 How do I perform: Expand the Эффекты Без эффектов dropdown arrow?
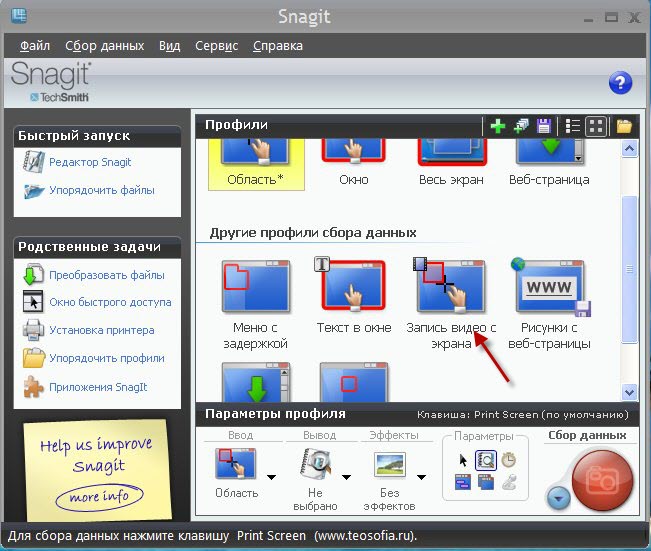point(421,477)
